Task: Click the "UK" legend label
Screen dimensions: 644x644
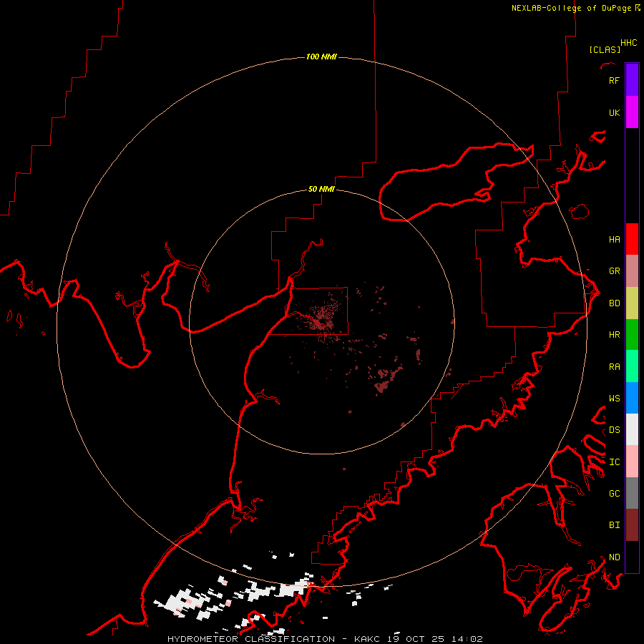Action: [x=614, y=112]
